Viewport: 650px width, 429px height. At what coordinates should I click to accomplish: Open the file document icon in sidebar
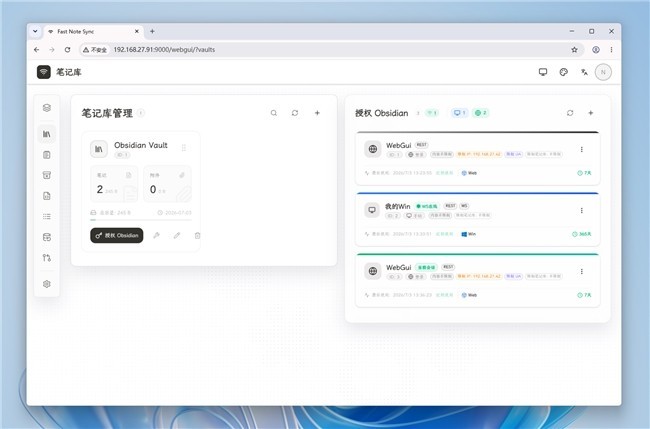[x=47, y=196]
